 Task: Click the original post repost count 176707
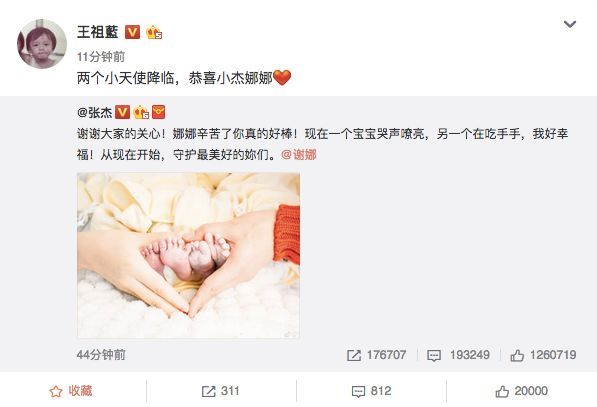coord(376,355)
